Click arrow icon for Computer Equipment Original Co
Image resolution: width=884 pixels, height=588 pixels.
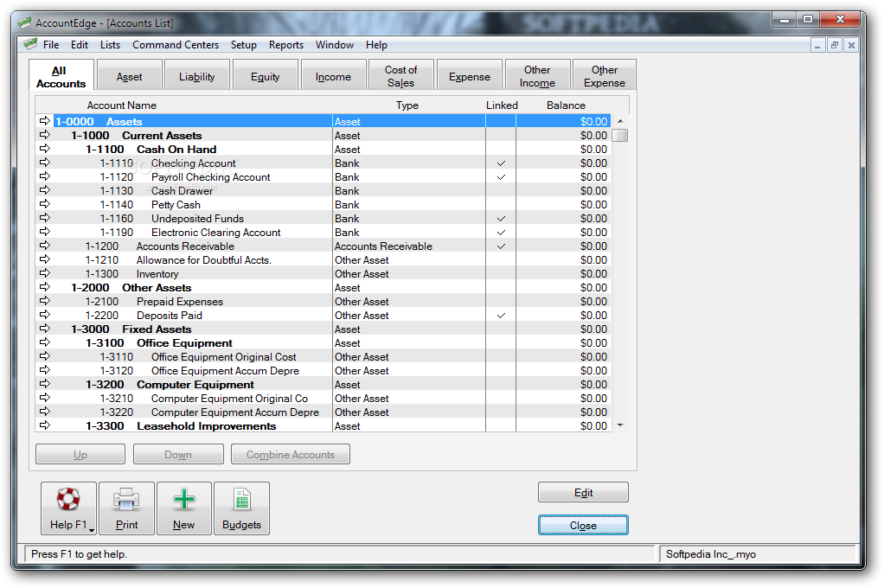click(x=45, y=397)
